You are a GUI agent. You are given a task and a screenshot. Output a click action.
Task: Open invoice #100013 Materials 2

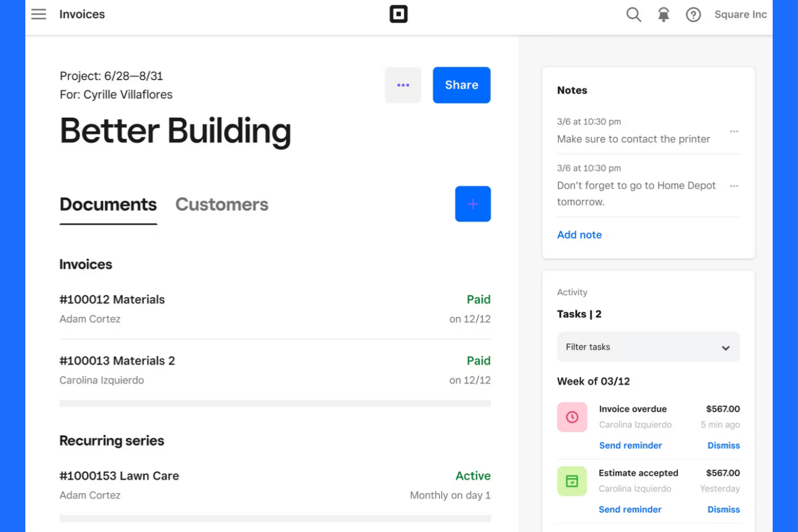point(117,361)
